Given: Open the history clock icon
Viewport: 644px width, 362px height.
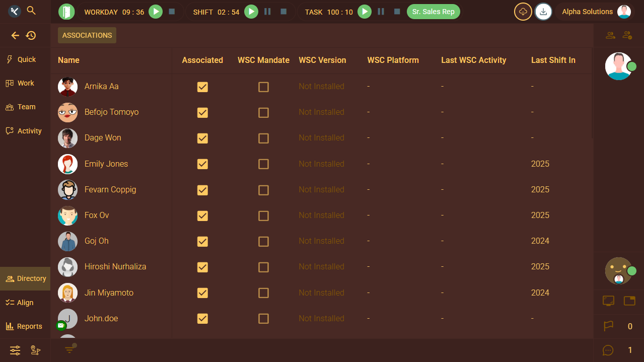Looking at the screenshot, I should 31,35.
